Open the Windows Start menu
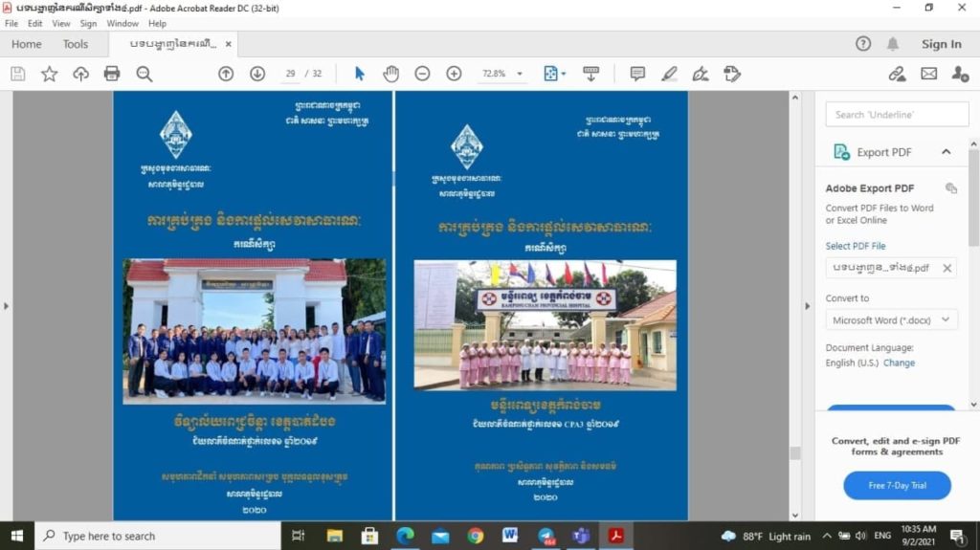The height and width of the screenshot is (550, 980). tap(17, 536)
